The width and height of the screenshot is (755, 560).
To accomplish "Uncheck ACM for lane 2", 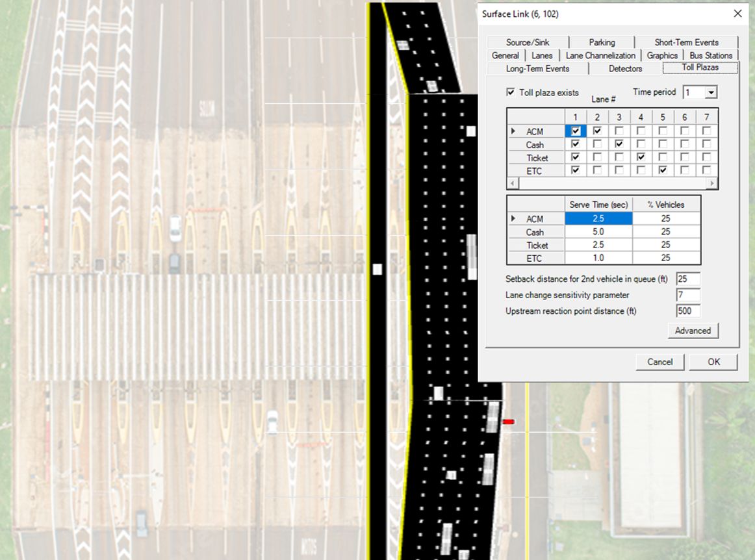I will coord(597,131).
